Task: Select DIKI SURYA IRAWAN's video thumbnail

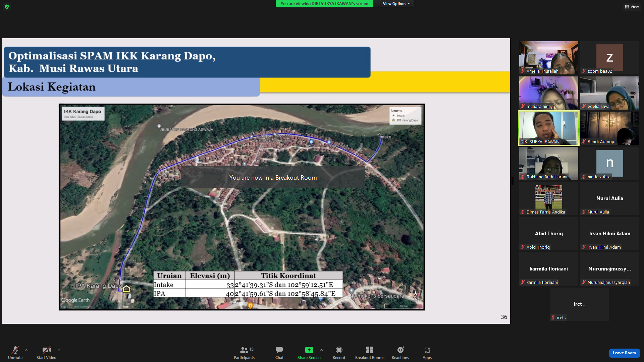Action: pos(549,128)
